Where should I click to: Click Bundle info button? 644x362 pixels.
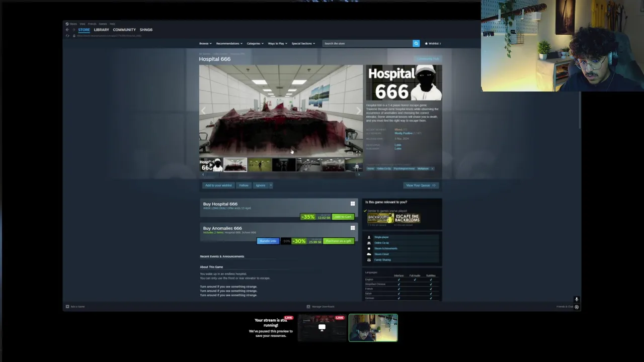tap(268, 241)
